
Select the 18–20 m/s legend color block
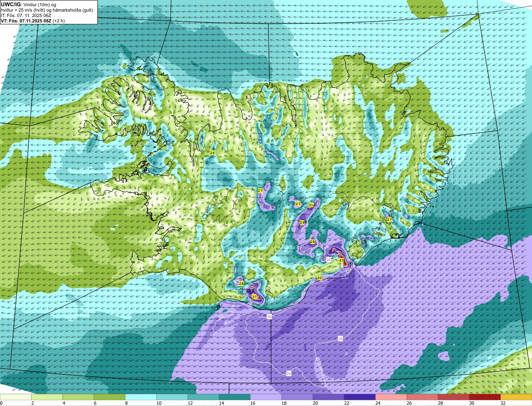coord(297,397)
